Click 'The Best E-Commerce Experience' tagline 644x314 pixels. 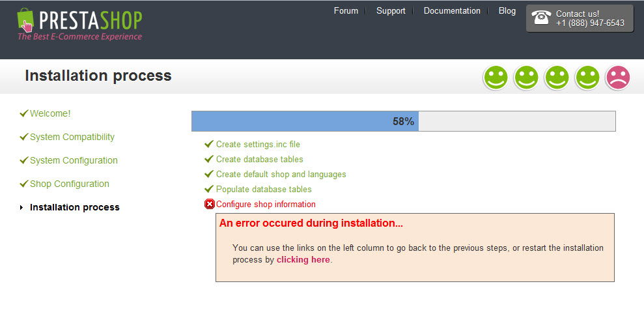coord(79,36)
